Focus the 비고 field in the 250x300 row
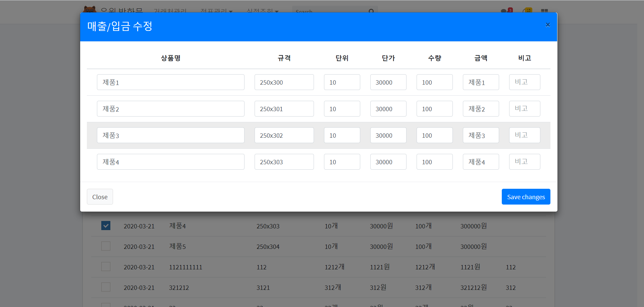The height and width of the screenshot is (307, 644). (525, 82)
